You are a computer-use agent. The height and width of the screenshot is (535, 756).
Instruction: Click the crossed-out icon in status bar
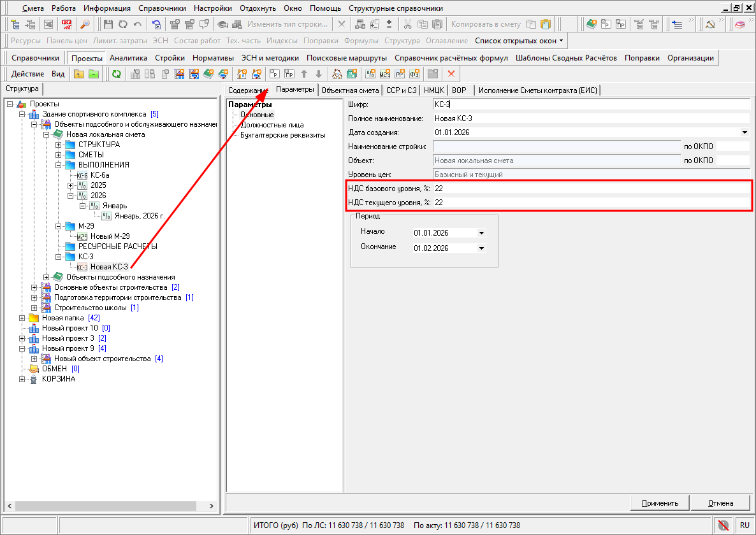click(x=723, y=525)
